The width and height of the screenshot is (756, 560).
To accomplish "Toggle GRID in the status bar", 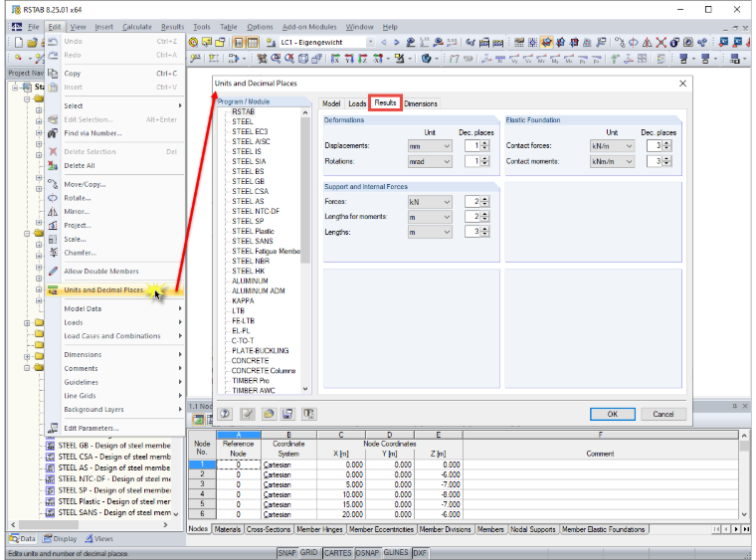I will [x=309, y=553].
